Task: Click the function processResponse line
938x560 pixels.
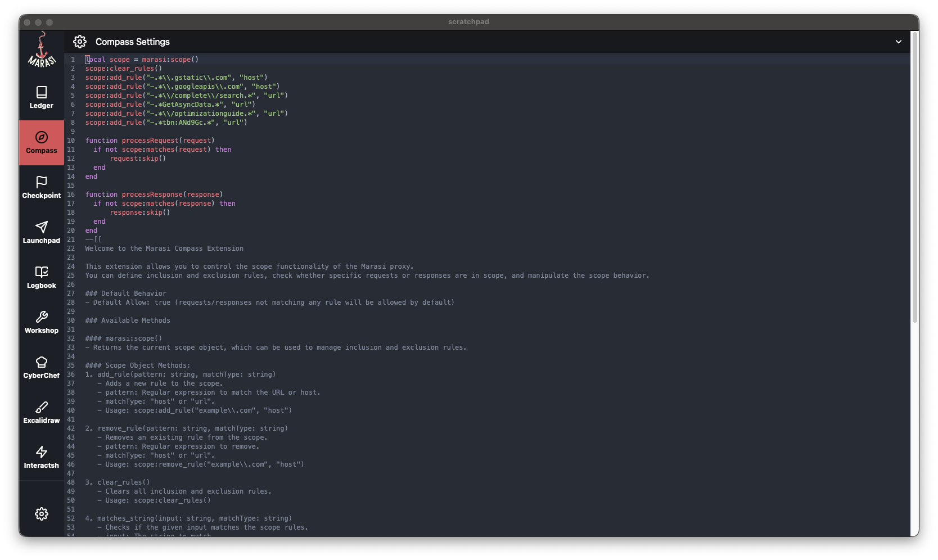Action: click(x=154, y=195)
